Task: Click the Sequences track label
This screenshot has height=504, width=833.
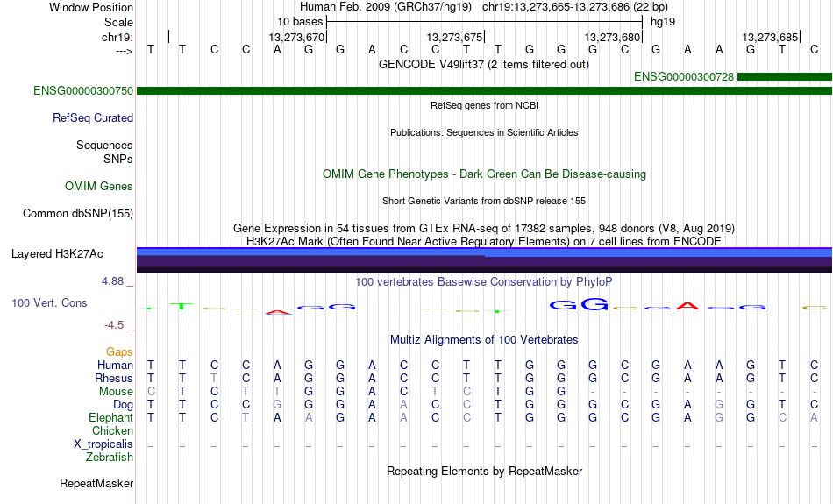Action: point(104,145)
